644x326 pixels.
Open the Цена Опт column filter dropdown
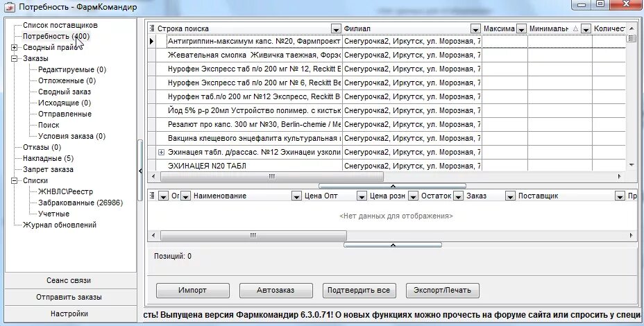pyautogui.click(x=362, y=197)
